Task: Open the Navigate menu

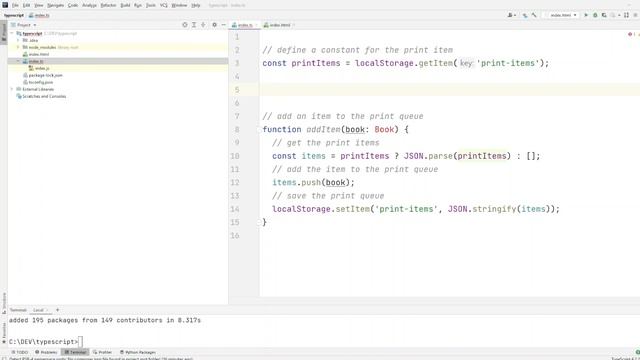Action: 56,5
